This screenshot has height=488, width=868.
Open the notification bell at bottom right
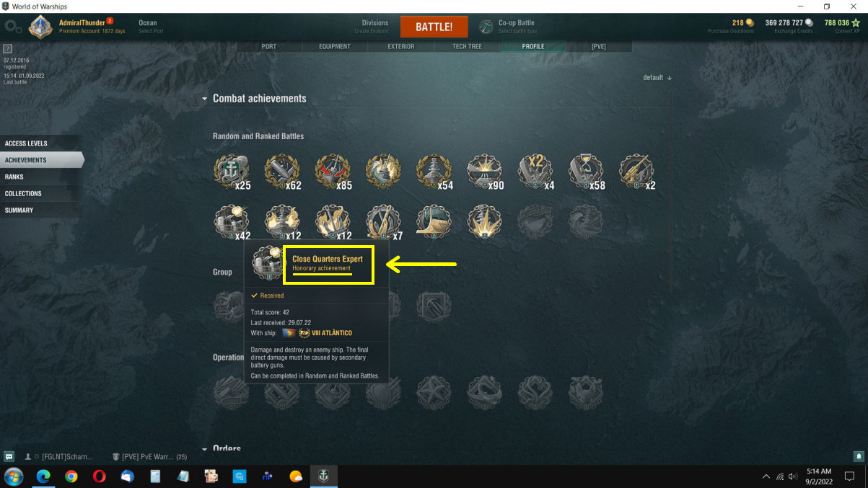[859, 456]
